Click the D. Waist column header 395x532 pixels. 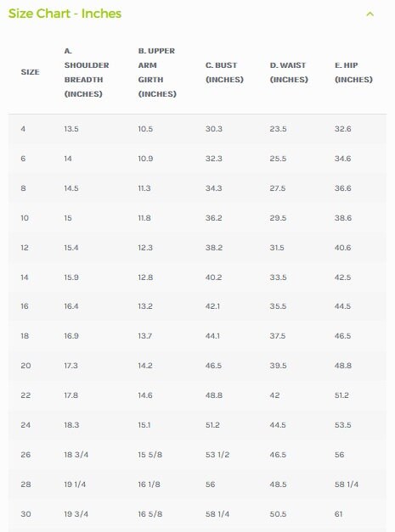pyautogui.click(x=289, y=72)
